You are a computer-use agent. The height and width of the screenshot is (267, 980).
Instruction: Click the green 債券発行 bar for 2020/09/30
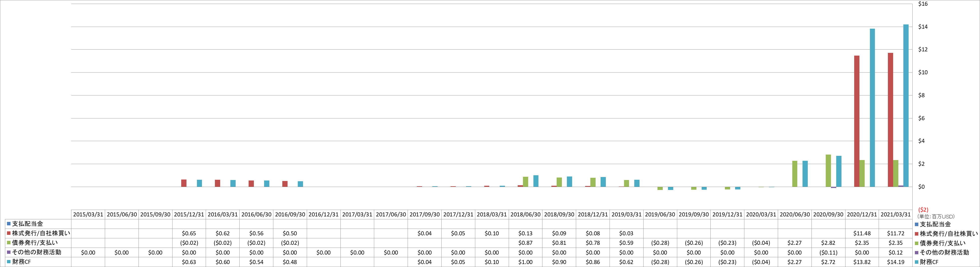828,171
